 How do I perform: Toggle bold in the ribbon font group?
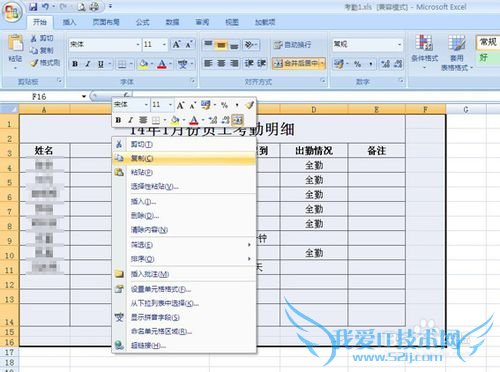[75, 64]
